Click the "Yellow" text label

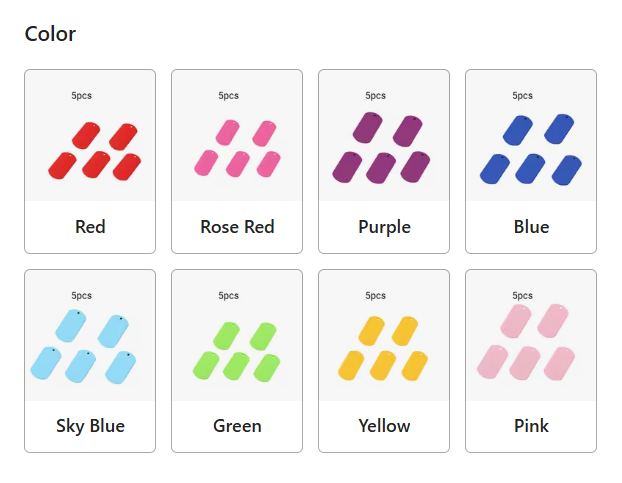coord(384,426)
